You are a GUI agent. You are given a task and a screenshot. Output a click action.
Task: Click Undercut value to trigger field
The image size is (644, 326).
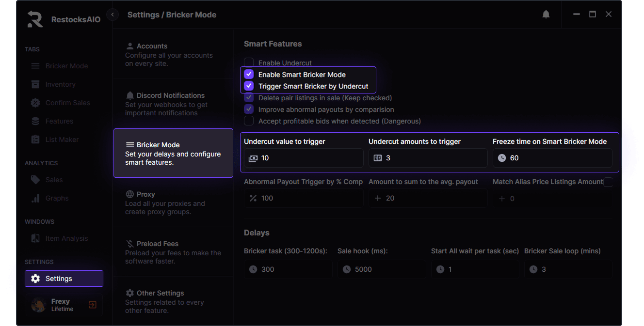click(x=304, y=158)
